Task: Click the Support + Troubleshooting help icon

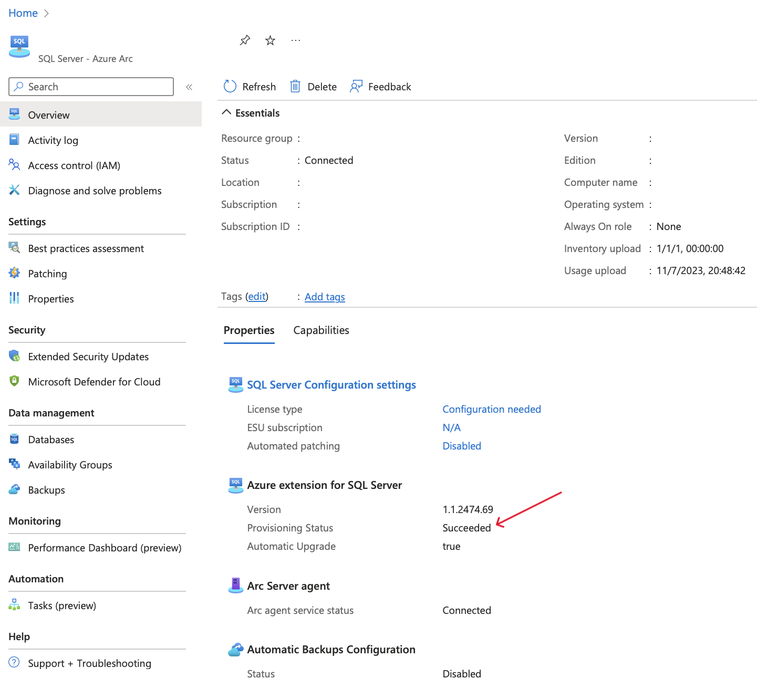Action: coord(14,662)
